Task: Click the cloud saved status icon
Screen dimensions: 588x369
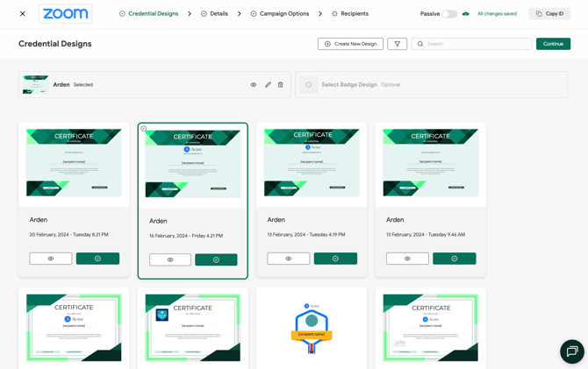Action: coord(466,14)
